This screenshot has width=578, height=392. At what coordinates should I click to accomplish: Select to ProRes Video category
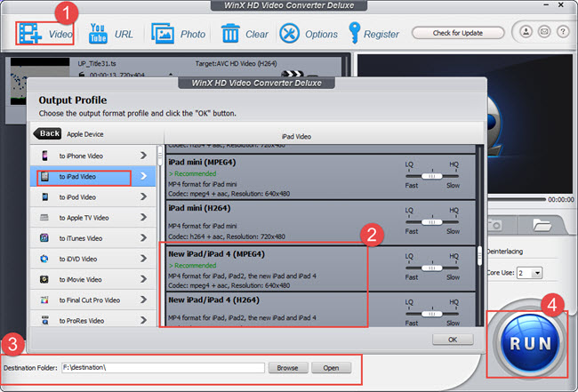[x=92, y=319]
